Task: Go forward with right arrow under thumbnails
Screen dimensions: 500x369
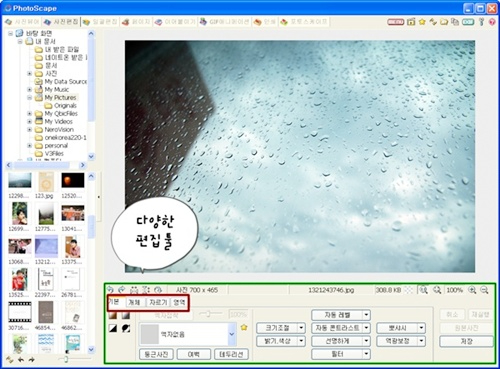Action: [32, 360]
